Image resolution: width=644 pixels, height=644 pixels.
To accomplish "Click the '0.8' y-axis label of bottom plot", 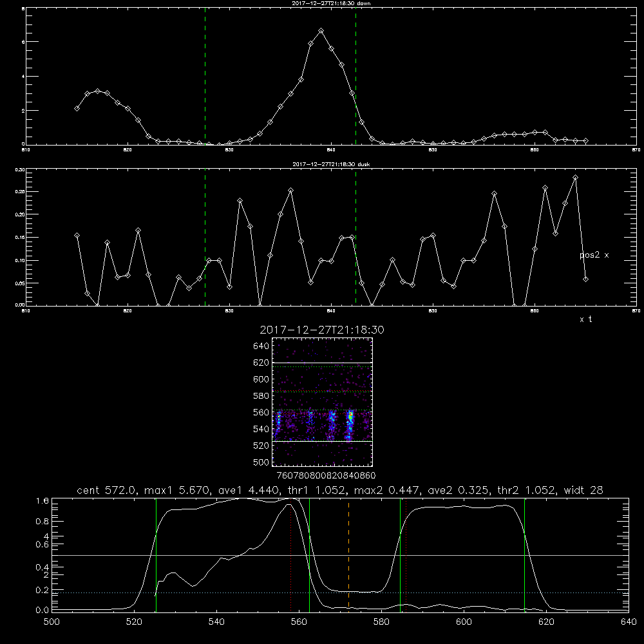I will [43, 521].
